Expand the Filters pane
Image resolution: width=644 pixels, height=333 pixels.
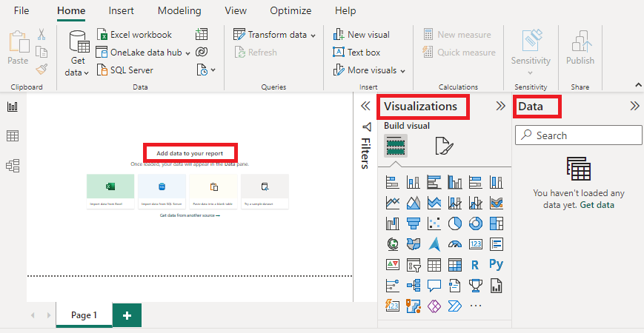pos(365,106)
